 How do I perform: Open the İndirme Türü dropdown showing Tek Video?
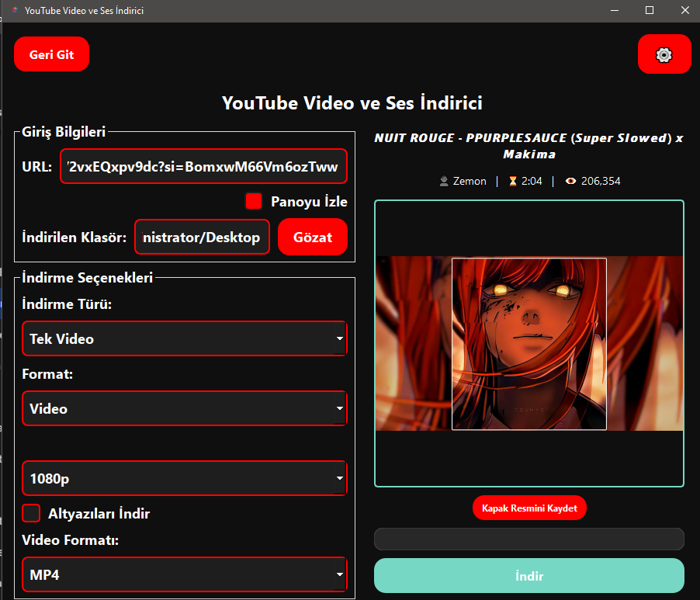click(x=184, y=338)
